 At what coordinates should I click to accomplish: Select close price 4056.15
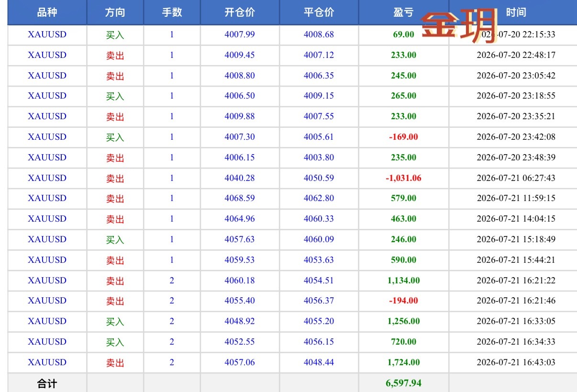click(319, 342)
